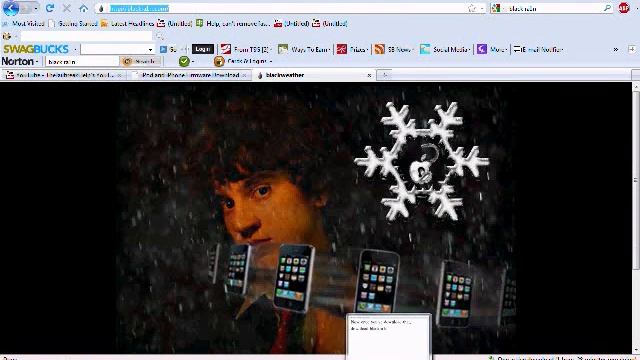
Task: Click the site identity favicon in address bar
Action: (101, 9)
